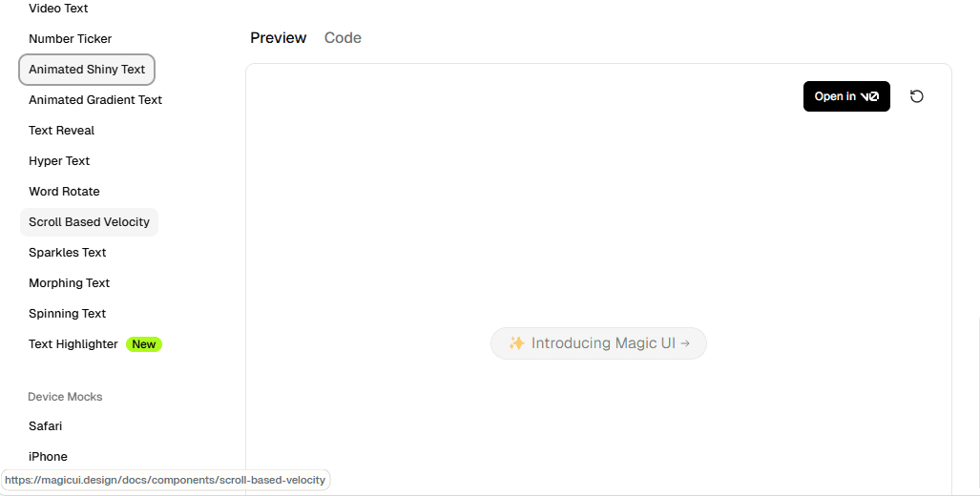Screen dimensions: 980x496
Task: Open iPhone device mock page
Action: click(x=48, y=457)
